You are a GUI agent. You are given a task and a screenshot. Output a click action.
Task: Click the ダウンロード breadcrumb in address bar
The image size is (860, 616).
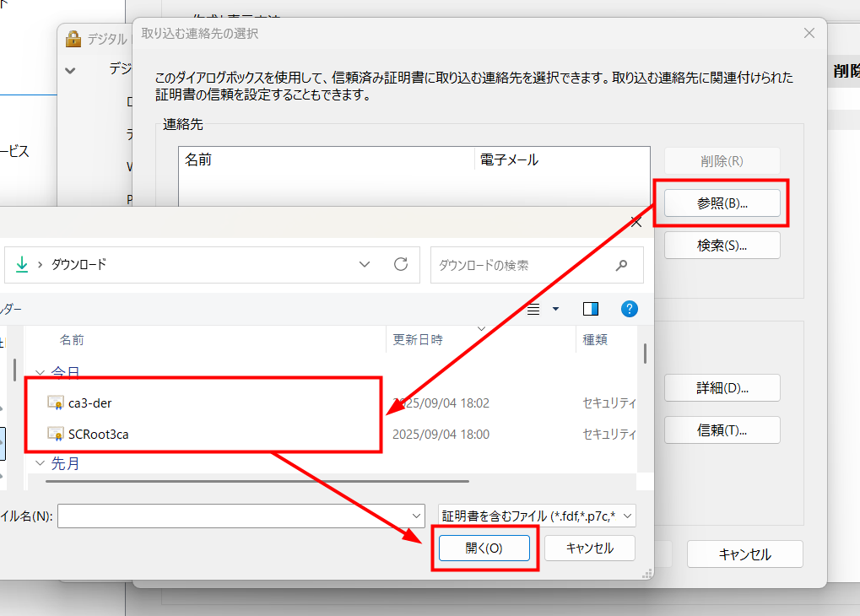click(x=79, y=264)
